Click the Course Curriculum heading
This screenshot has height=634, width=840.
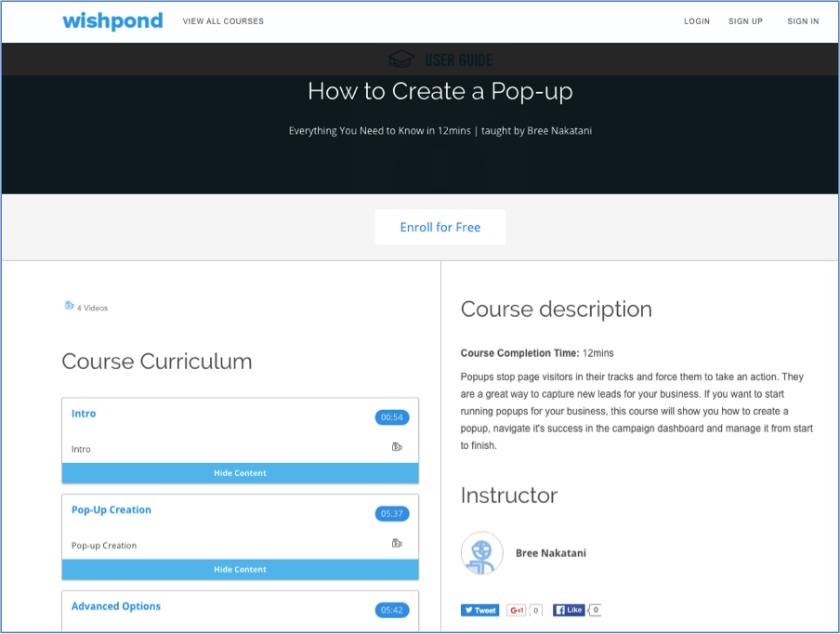[x=157, y=362]
